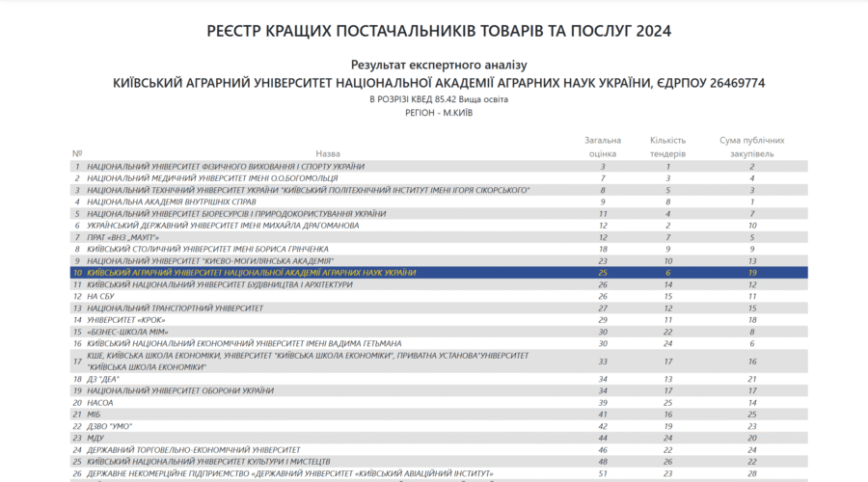Select row НАЦІОНАЛЬНИЙ МЕДИЧНИЙ УНІВЕРСИТЕТ ІМЕНІ О.О.БОГОМОЛЬЦЯ

click(439, 178)
